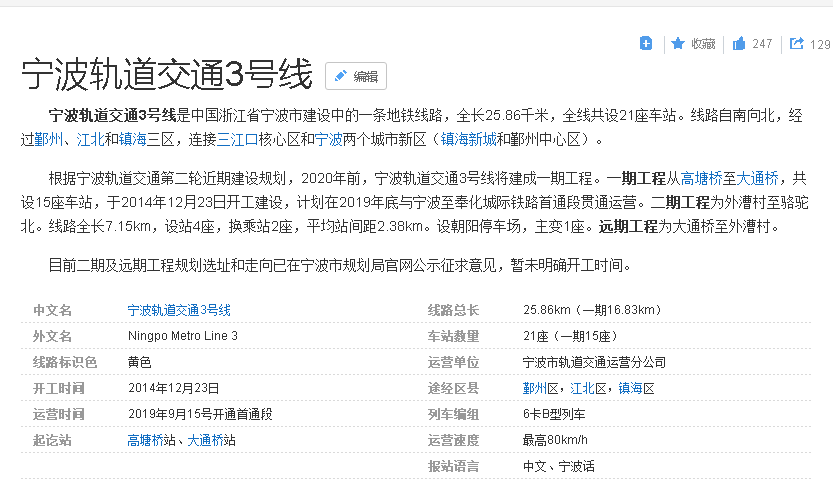This screenshot has width=833, height=487.
Task: Open the 大通桥 link in second paragraph
Action: pyautogui.click(x=757, y=178)
